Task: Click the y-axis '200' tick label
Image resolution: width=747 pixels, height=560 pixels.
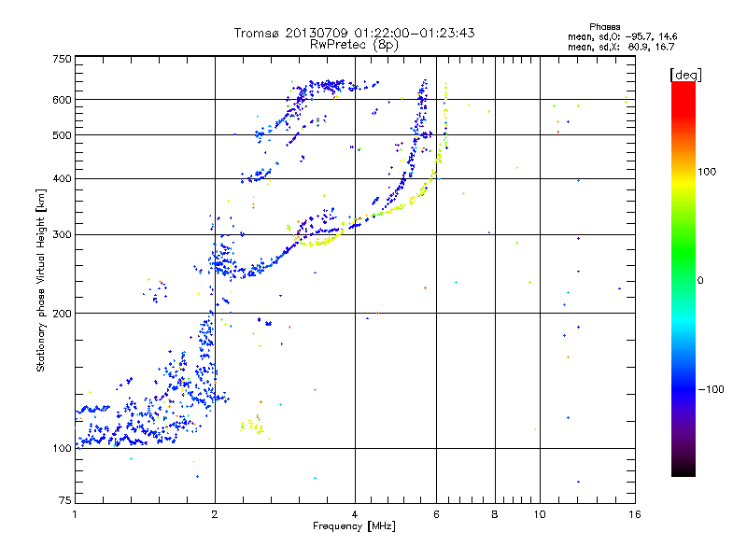Action: [x=63, y=314]
